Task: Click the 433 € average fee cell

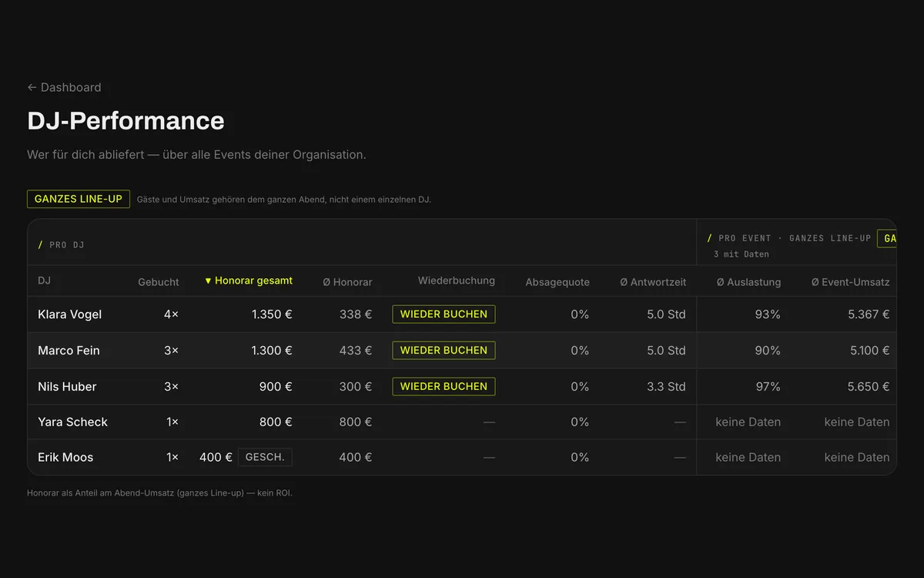Action: [x=356, y=351]
